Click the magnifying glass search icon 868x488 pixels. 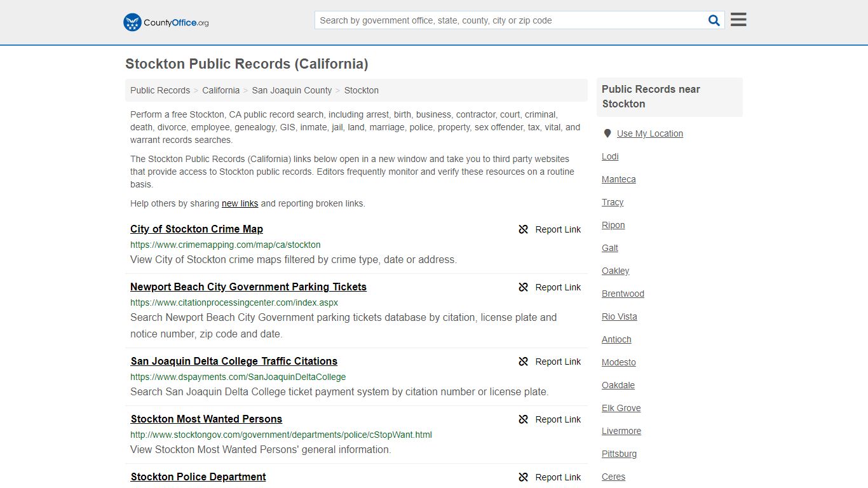(x=714, y=20)
